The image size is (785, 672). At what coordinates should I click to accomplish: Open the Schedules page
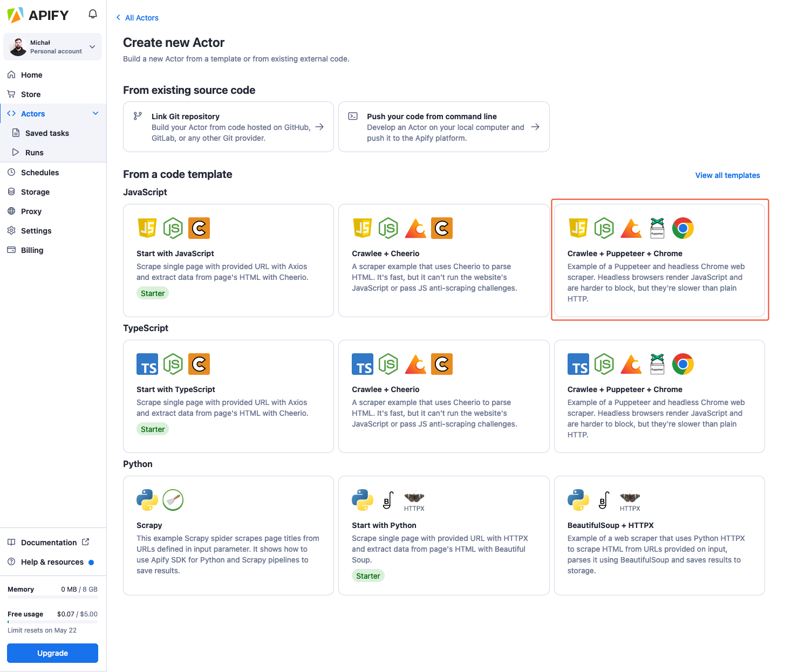coord(40,173)
